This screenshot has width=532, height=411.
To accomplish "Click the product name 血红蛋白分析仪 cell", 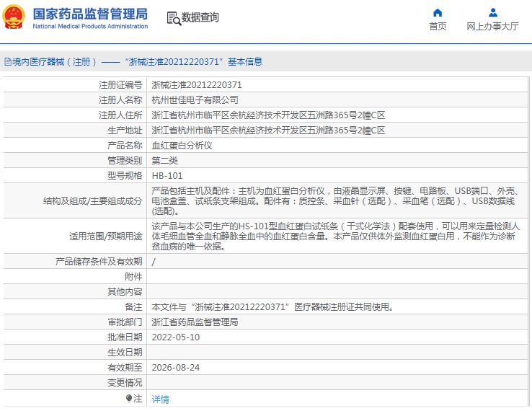I will coord(182,145).
